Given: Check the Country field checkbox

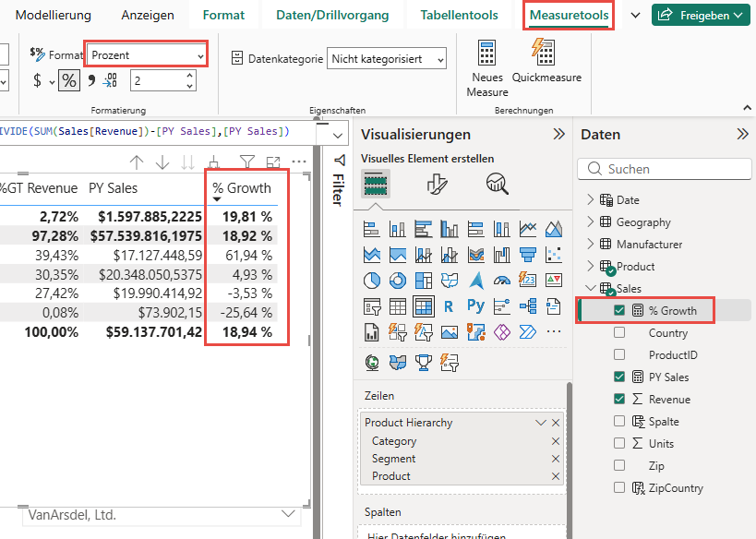Looking at the screenshot, I should tap(619, 332).
